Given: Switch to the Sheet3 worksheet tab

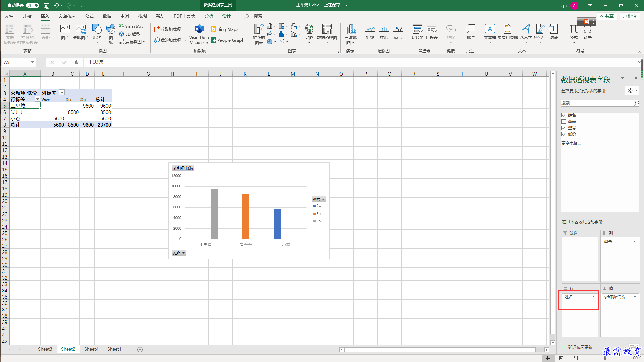Looking at the screenshot, I should click(x=45, y=349).
